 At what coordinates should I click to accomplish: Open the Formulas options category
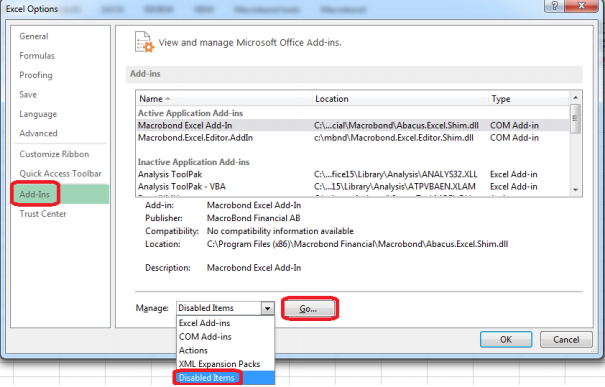(37, 56)
